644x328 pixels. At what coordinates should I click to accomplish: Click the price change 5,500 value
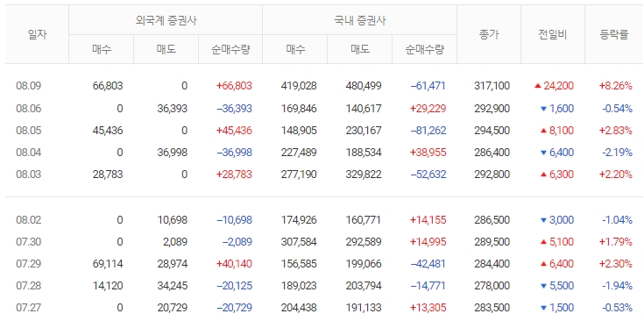(x=562, y=286)
